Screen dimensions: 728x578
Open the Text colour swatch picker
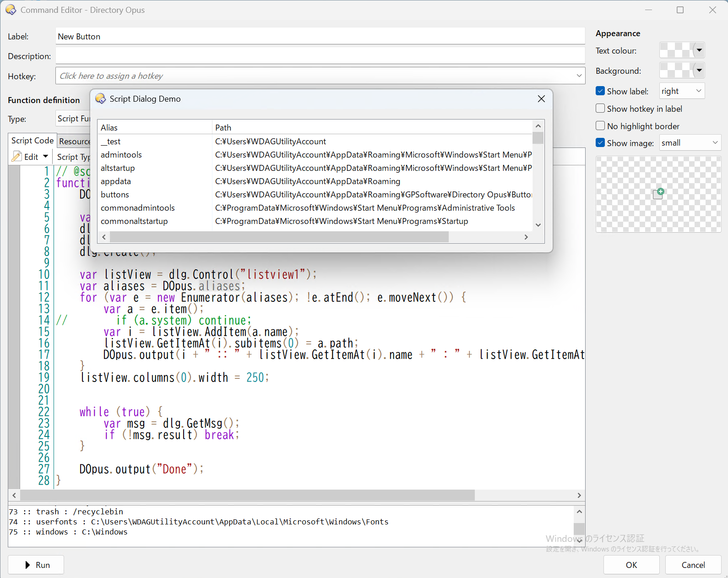(x=682, y=50)
